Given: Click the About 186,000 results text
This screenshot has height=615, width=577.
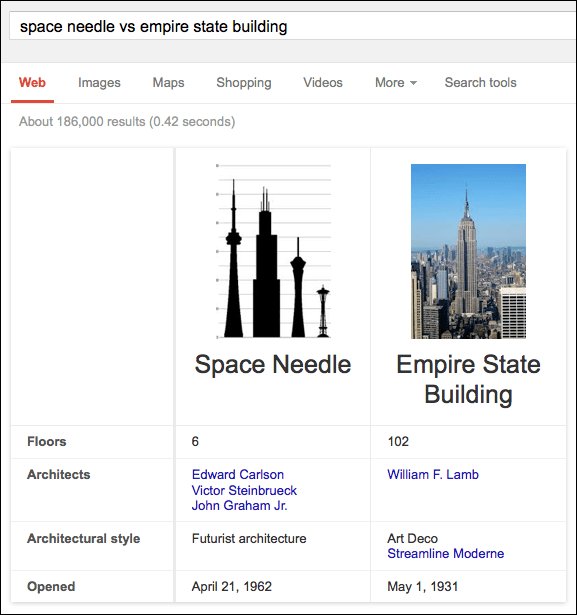Looking at the screenshot, I should (127, 122).
